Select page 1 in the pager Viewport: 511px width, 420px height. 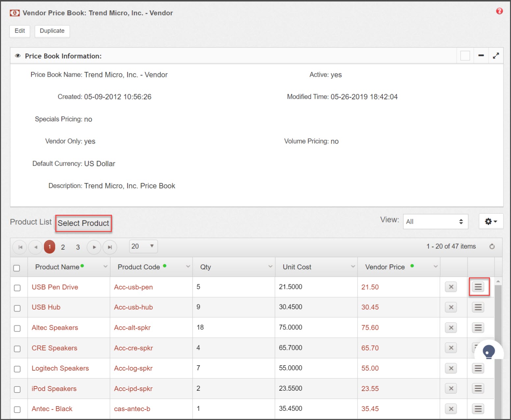[x=49, y=247]
